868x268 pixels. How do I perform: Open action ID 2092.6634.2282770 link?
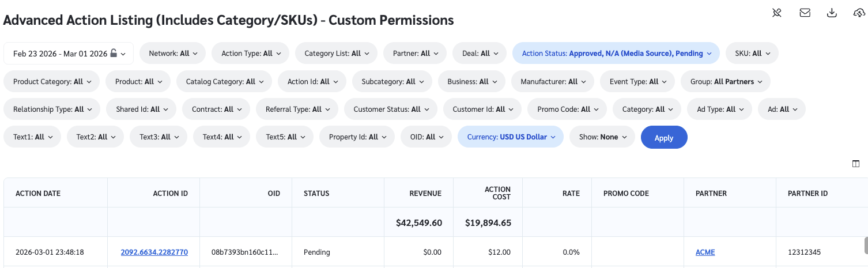[x=154, y=252]
